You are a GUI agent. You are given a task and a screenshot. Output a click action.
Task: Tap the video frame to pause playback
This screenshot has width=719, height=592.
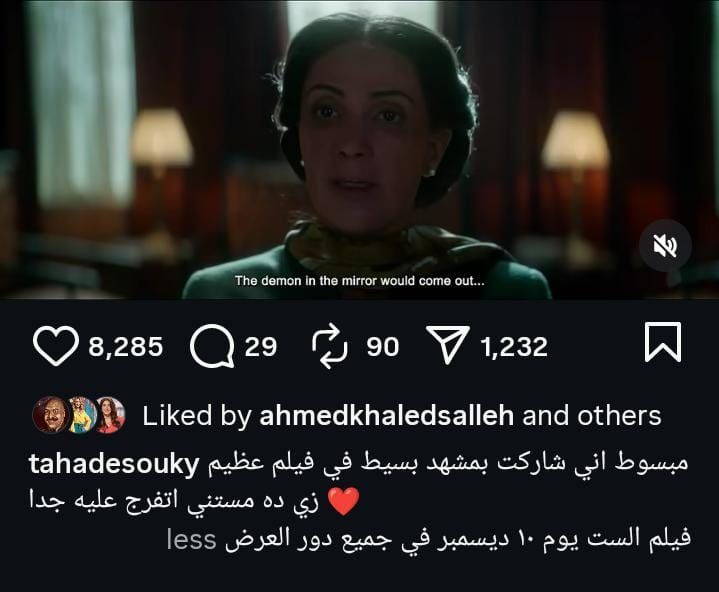click(x=360, y=149)
